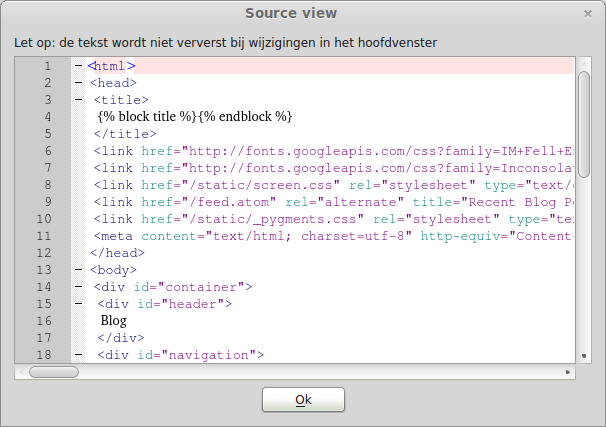Collapse the header div fold on line 15
Image resolution: width=606 pixels, height=427 pixels.
[x=78, y=304]
